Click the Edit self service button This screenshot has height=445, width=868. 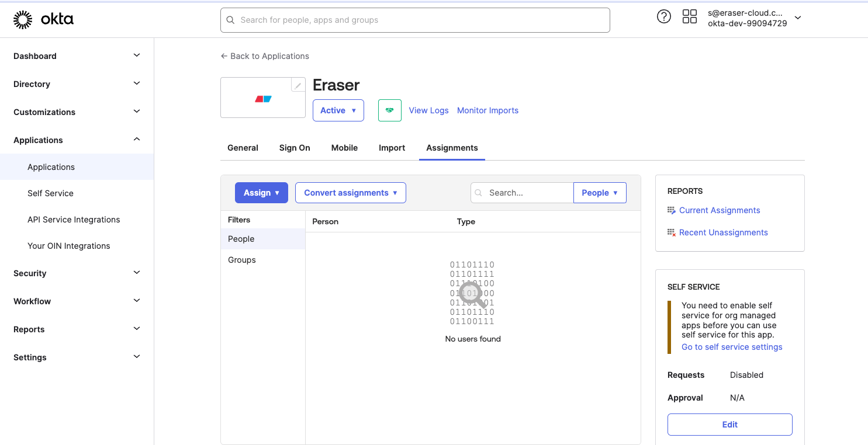(x=730, y=425)
